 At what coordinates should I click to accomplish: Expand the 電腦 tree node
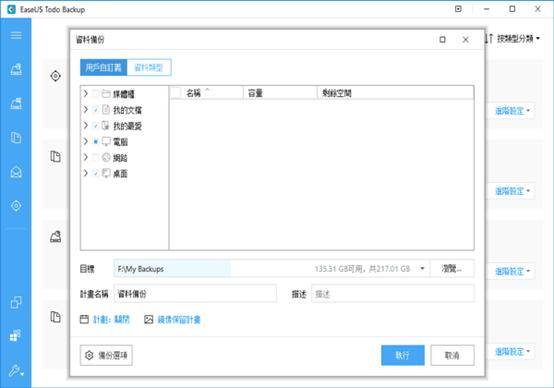point(86,141)
